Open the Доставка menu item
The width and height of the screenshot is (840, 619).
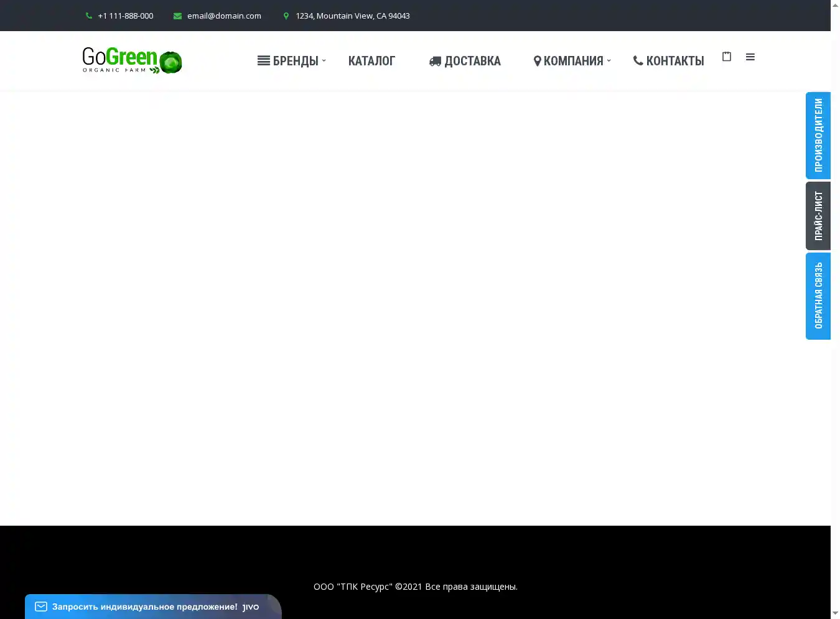point(472,61)
